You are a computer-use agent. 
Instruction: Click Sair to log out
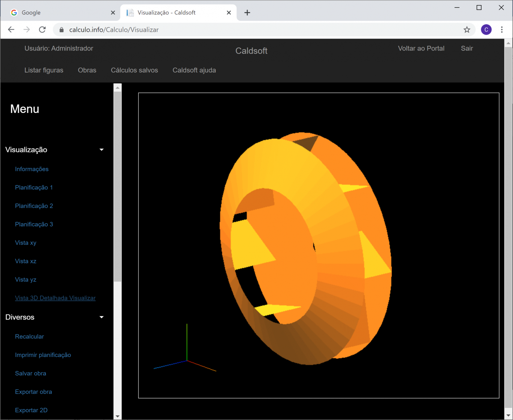[466, 48]
